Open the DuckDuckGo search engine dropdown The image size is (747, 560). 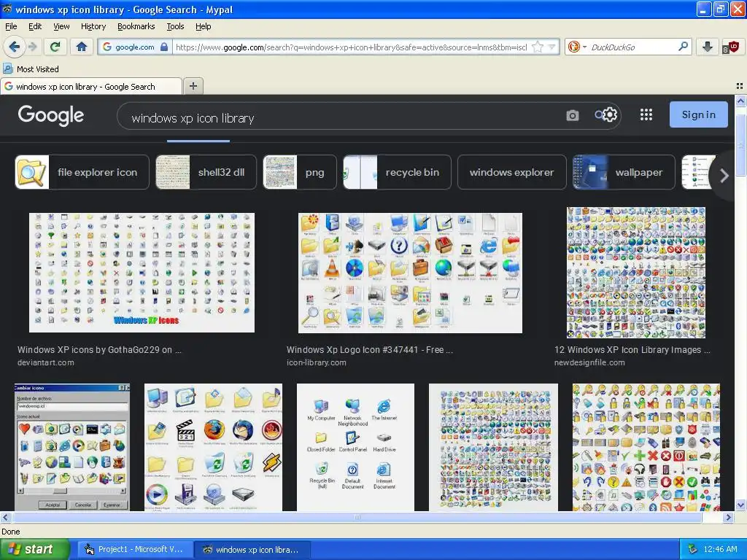(x=577, y=47)
